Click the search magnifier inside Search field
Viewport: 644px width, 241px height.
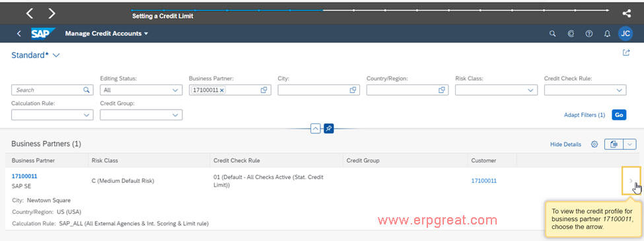87,90
